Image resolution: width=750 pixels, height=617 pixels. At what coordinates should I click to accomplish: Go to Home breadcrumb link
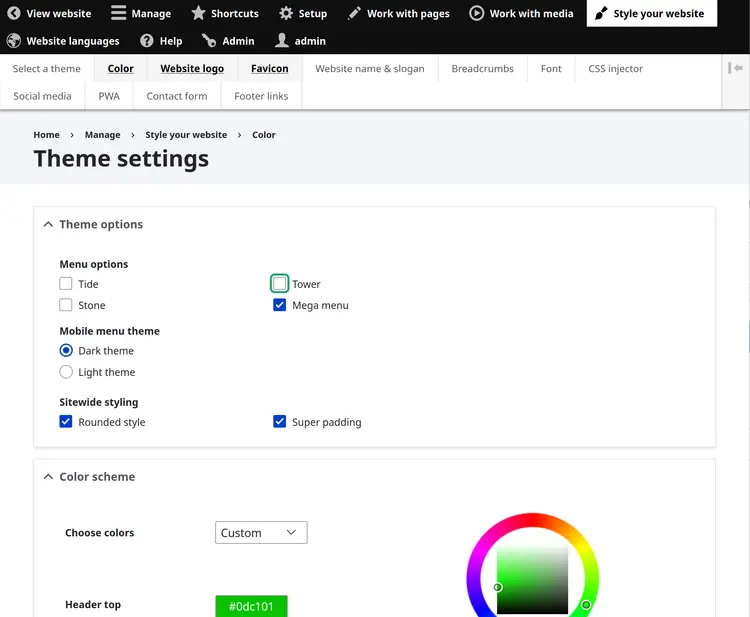[46, 135]
